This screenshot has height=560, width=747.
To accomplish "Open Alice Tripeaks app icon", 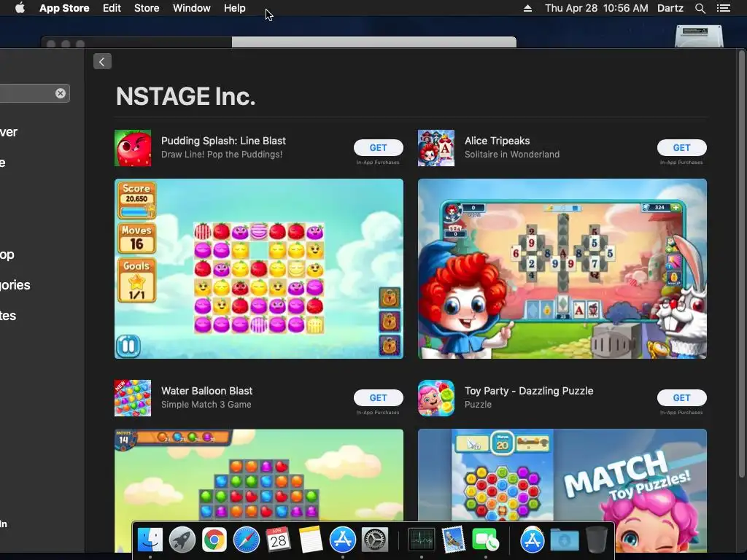I will (436, 148).
